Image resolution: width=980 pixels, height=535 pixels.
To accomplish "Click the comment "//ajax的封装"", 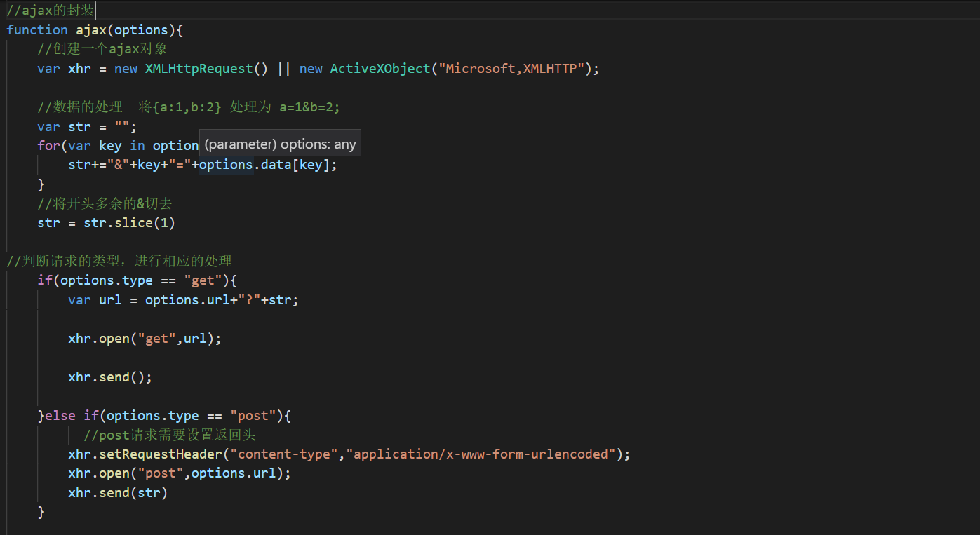I will (x=51, y=11).
